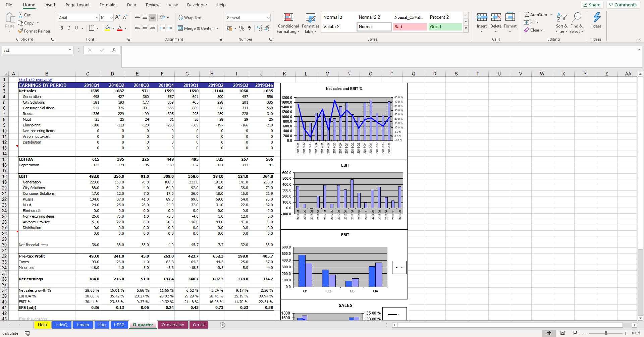
Task: Click in the formula bar input
Action: coord(379,57)
